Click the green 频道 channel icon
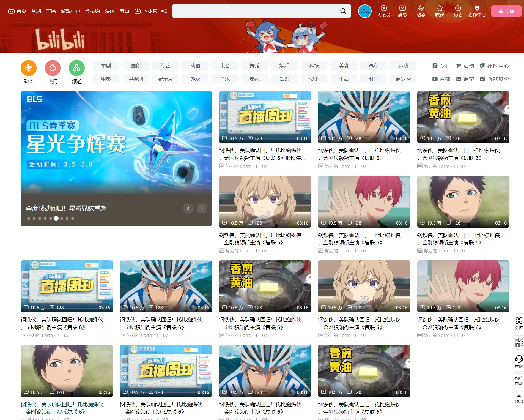 click(x=76, y=68)
